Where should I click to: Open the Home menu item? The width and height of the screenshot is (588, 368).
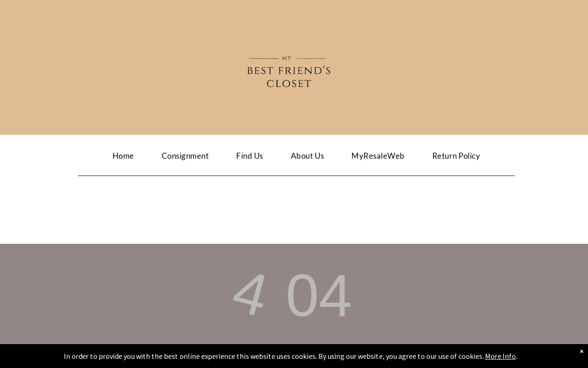pyautogui.click(x=123, y=156)
